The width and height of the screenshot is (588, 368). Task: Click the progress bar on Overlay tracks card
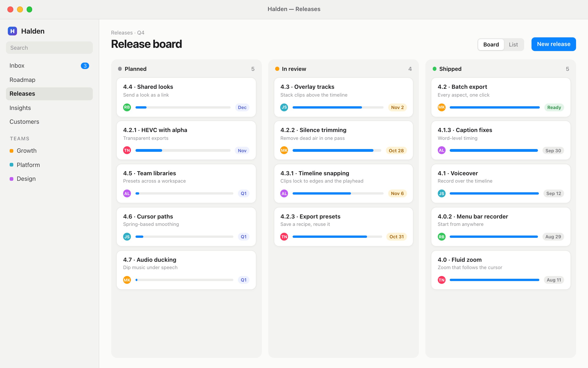tap(338, 107)
